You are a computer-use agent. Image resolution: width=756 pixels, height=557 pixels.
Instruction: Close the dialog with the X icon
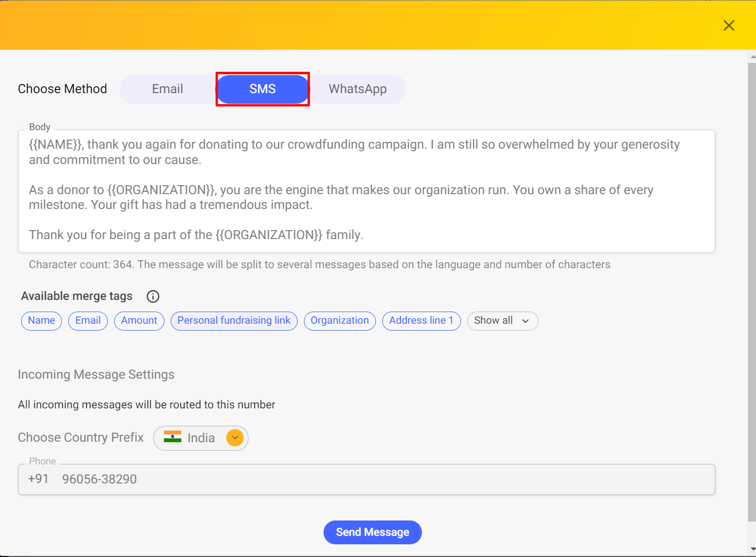[729, 25]
